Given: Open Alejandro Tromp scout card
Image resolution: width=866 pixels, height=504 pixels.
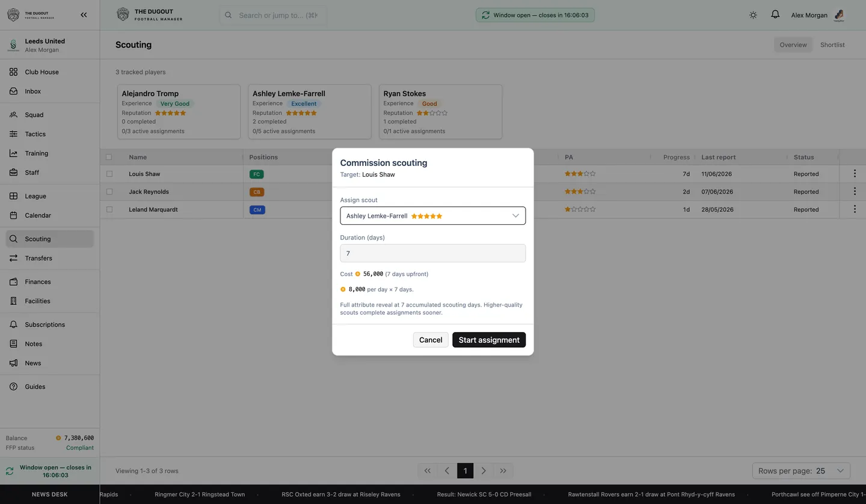Looking at the screenshot, I should point(179,112).
